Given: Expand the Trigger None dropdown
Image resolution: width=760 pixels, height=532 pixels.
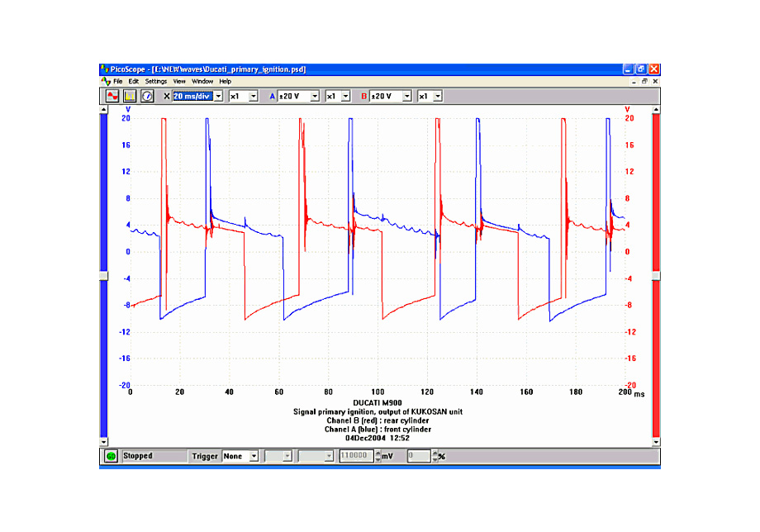Looking at the screenshot, I should (254, 457).
